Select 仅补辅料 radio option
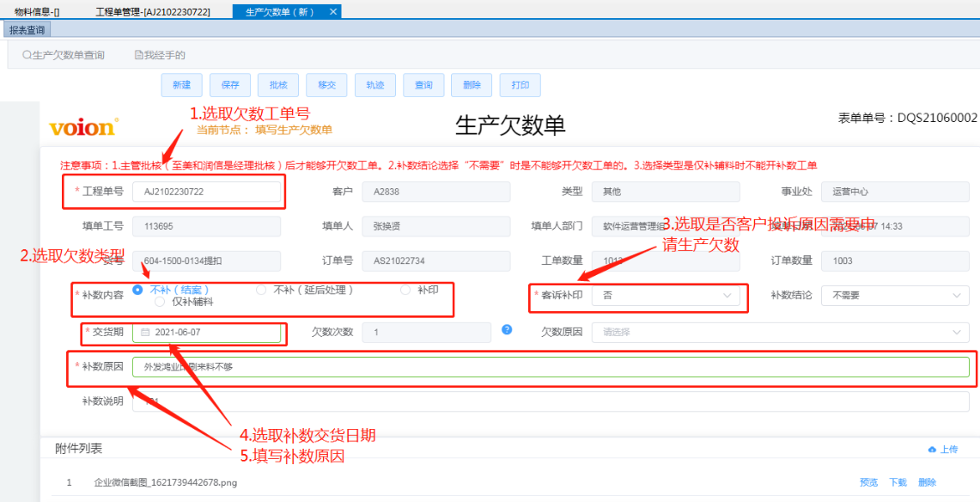The width and height of the screenshot is (980, 502). [160, 302]
